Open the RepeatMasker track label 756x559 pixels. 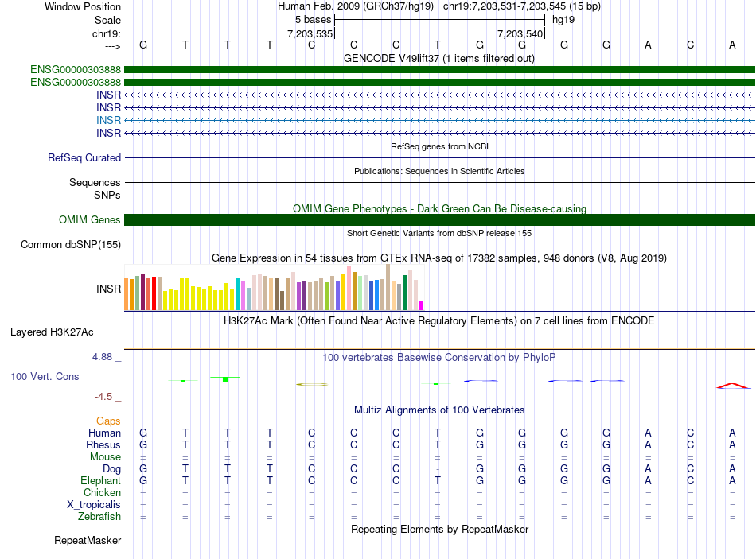(x=88, y=541)
